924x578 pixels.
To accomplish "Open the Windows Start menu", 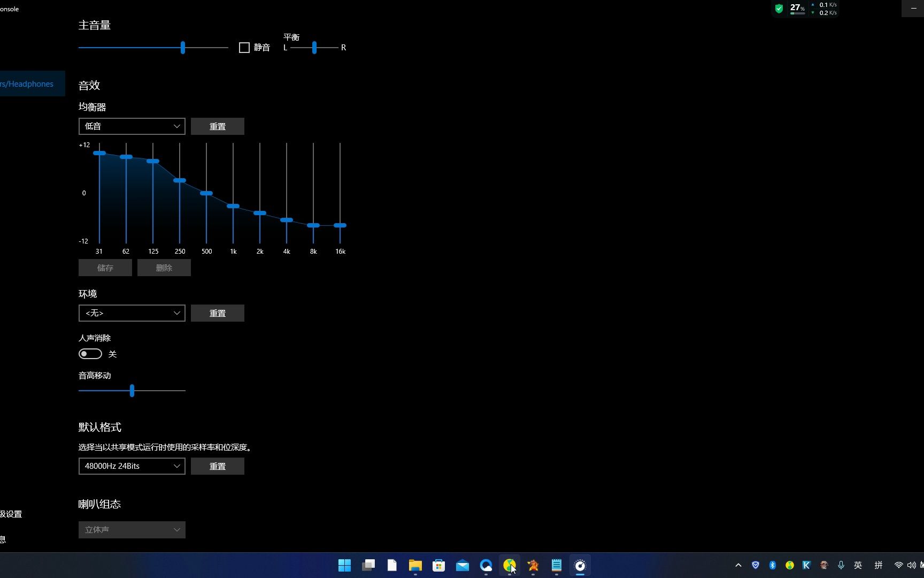I will tap(345, 565).
